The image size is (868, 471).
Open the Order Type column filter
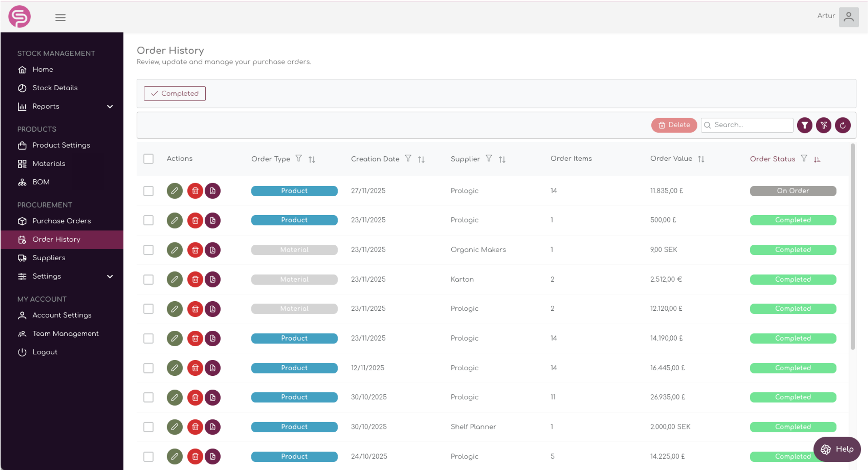click(299, 158)
